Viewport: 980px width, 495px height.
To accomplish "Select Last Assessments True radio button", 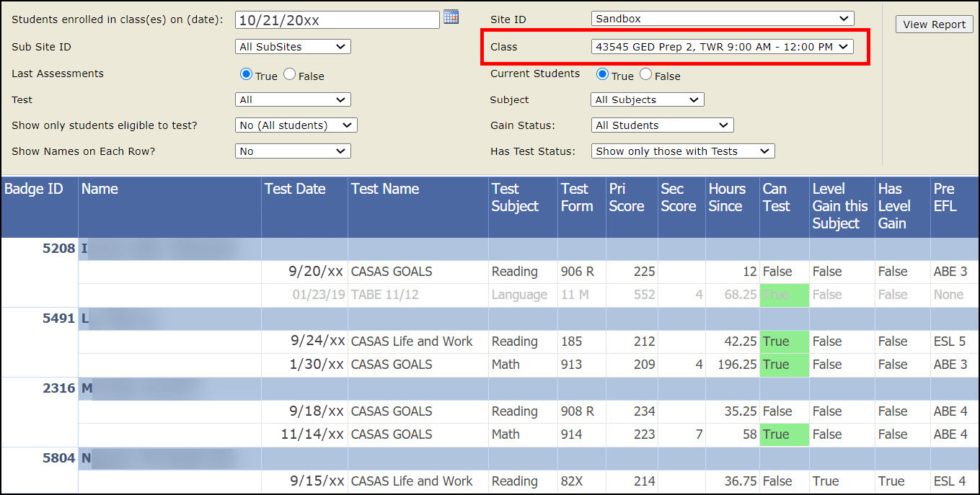I will point(247,74).
